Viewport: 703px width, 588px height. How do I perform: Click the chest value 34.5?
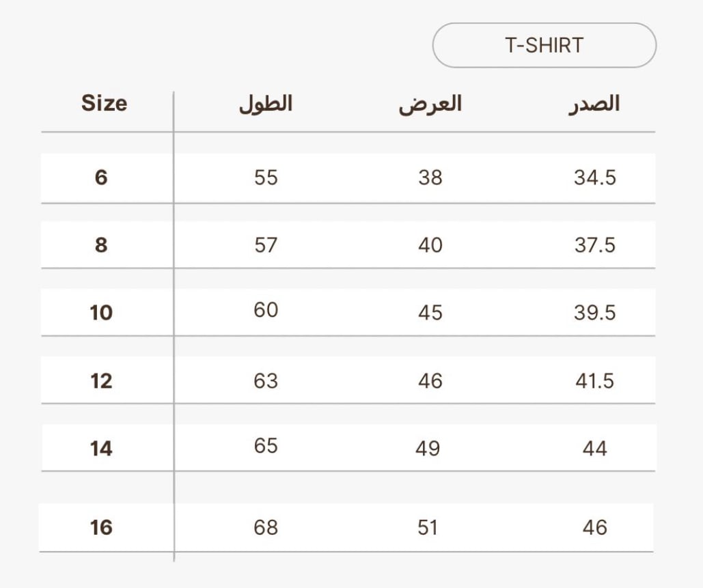595,178
